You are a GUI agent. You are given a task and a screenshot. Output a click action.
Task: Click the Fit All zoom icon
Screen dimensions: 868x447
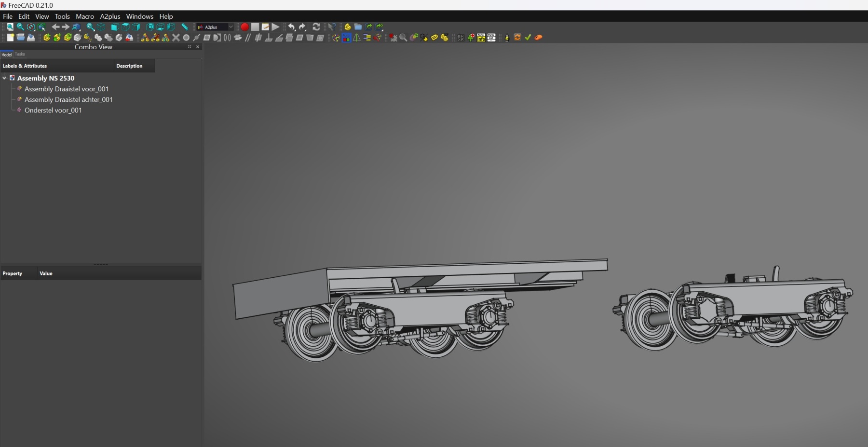[x=10, y=27]
